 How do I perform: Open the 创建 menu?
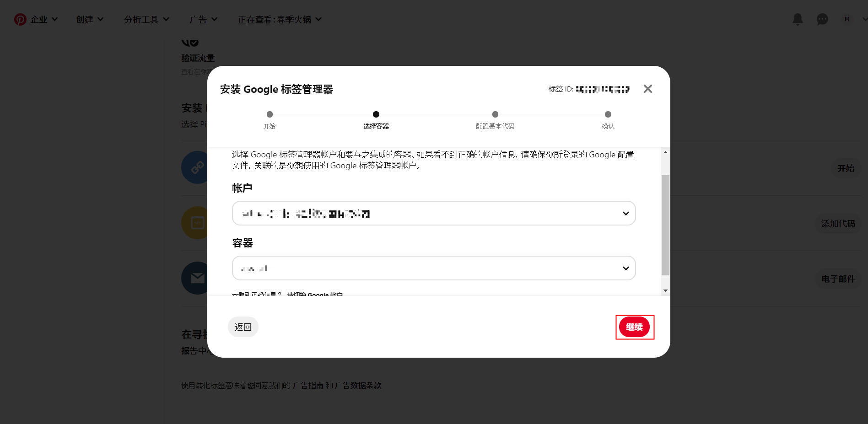pos(90,19)
